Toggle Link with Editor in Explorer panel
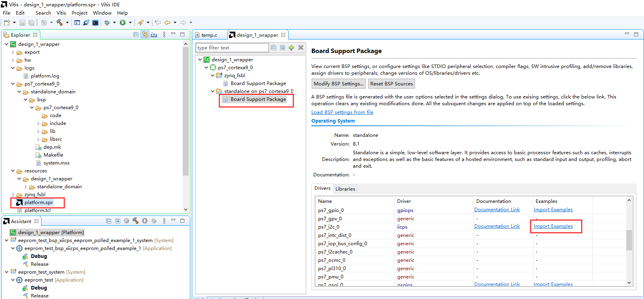644x299 pixels. pyautogui.click(x=145, y=35)
